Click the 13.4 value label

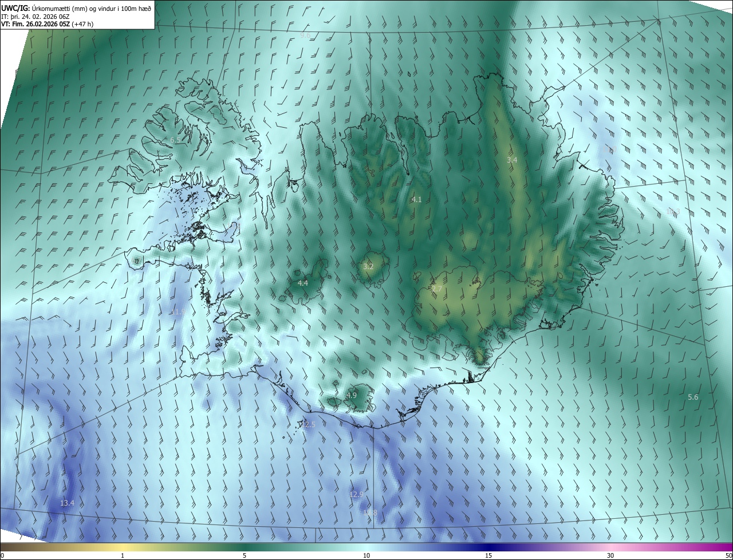pos(67,503)
